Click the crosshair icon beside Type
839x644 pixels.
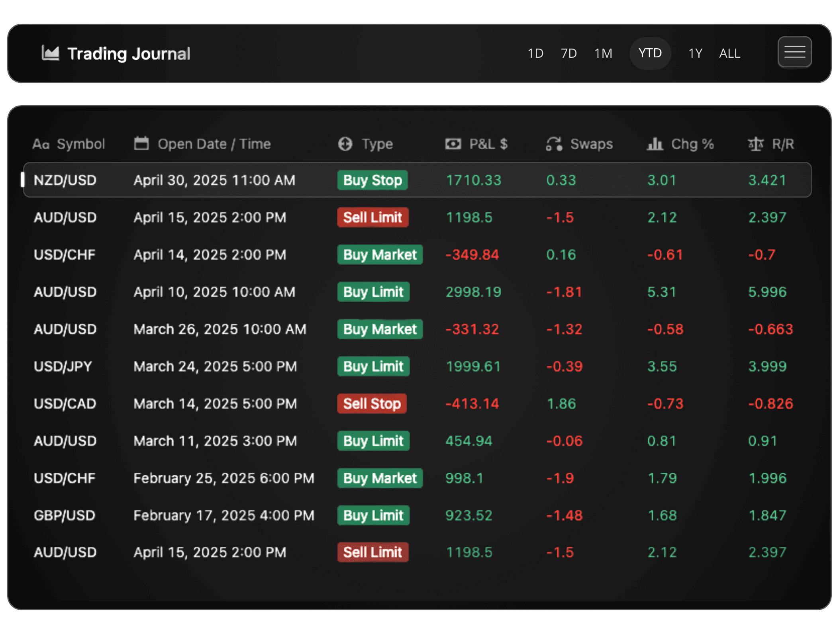[345, 144]
